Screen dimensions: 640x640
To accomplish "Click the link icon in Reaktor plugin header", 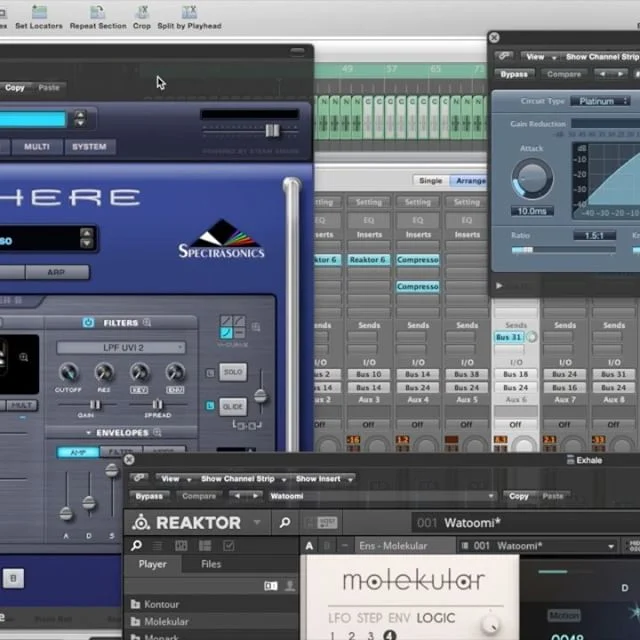I will (x=139, y=478).
